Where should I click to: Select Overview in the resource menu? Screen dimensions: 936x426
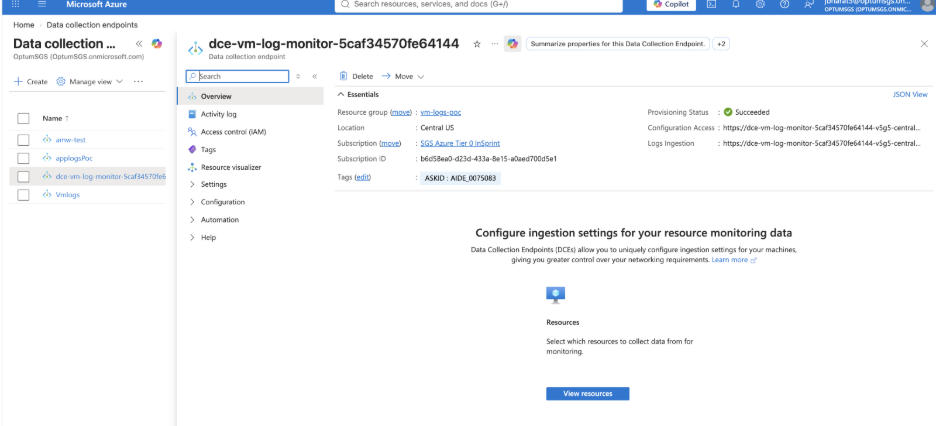click(x=250, y=96)
